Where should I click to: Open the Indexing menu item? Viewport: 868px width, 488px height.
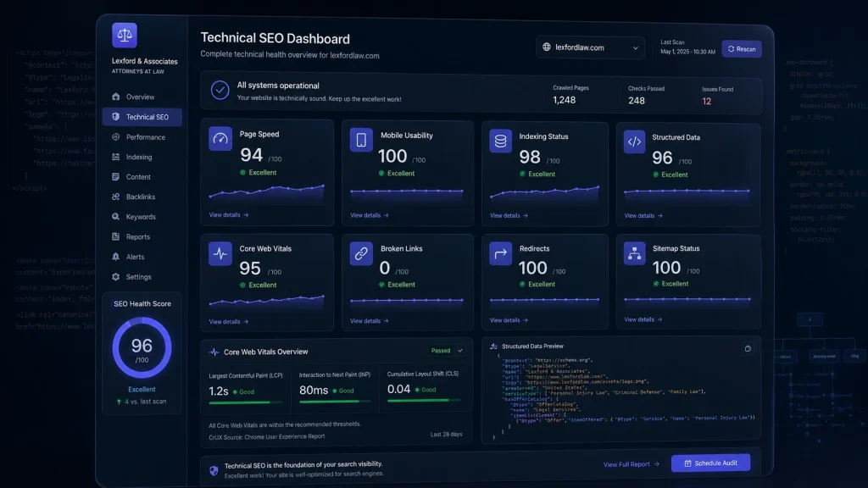click(x=142, y=157)
